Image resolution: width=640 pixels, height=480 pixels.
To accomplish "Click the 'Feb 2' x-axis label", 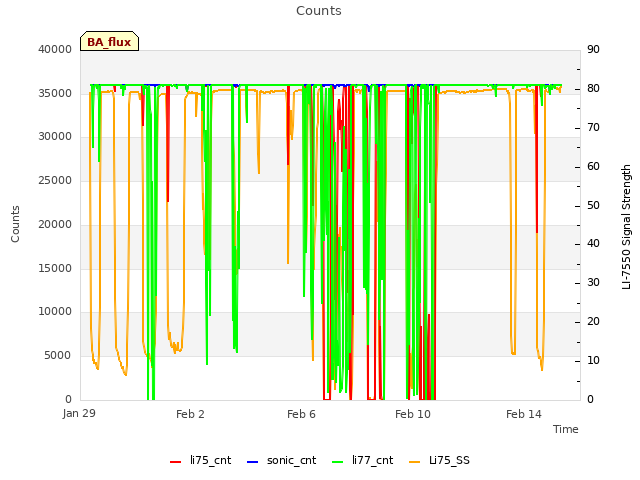I will [x=190, y=414].
